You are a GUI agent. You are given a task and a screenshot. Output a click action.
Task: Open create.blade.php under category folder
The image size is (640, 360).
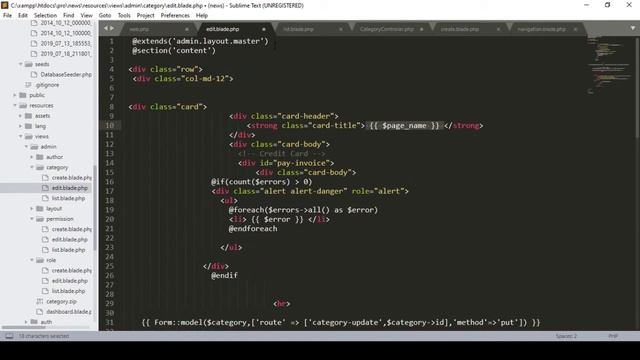point(71,178)
